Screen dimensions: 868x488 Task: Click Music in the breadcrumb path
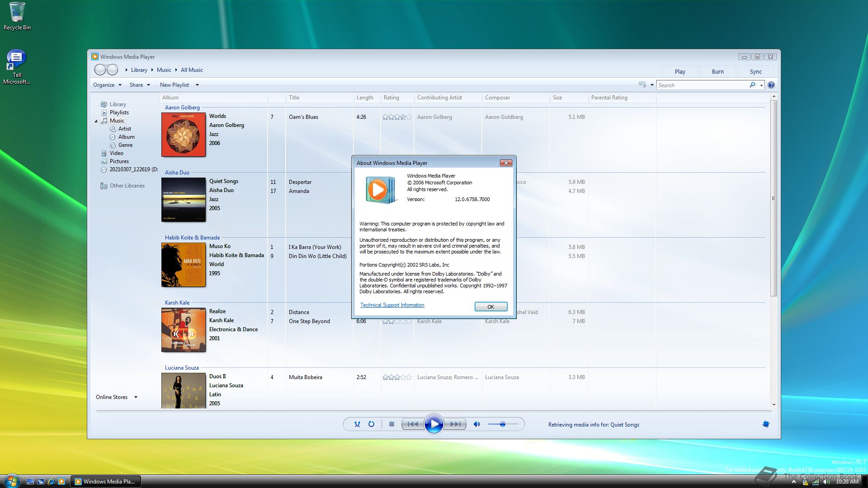pos(164,70)
